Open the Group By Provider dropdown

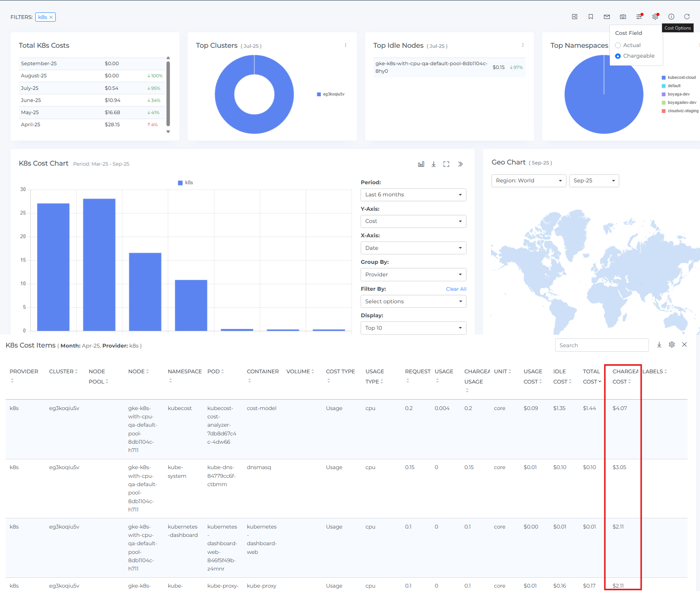[413, 274]
